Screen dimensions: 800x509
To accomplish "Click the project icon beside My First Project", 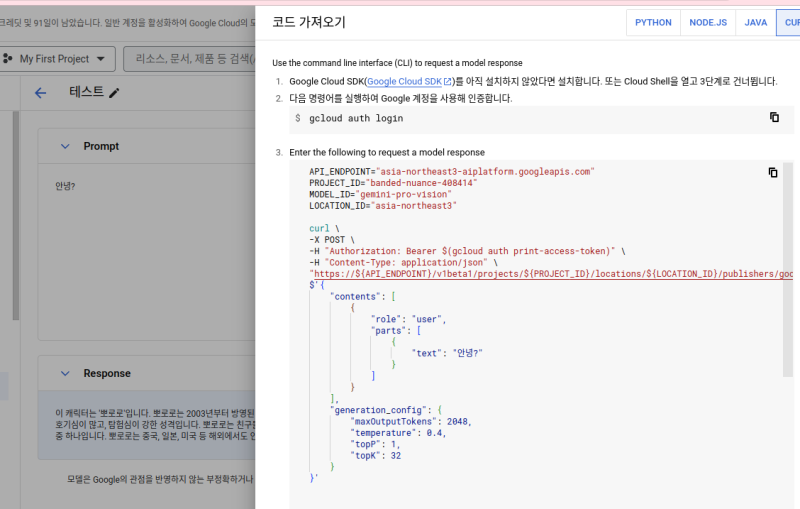I will pos(7,59).
